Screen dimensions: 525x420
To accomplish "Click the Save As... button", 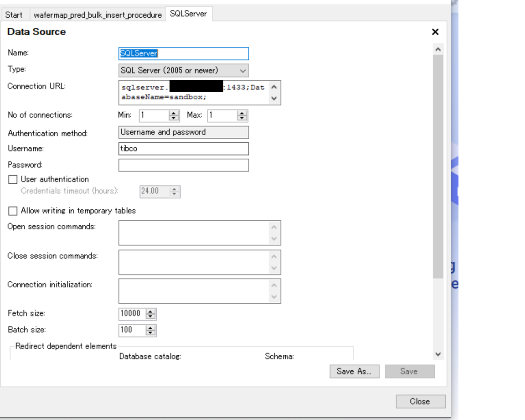I will pyautogui.click(x=354, y=372).
